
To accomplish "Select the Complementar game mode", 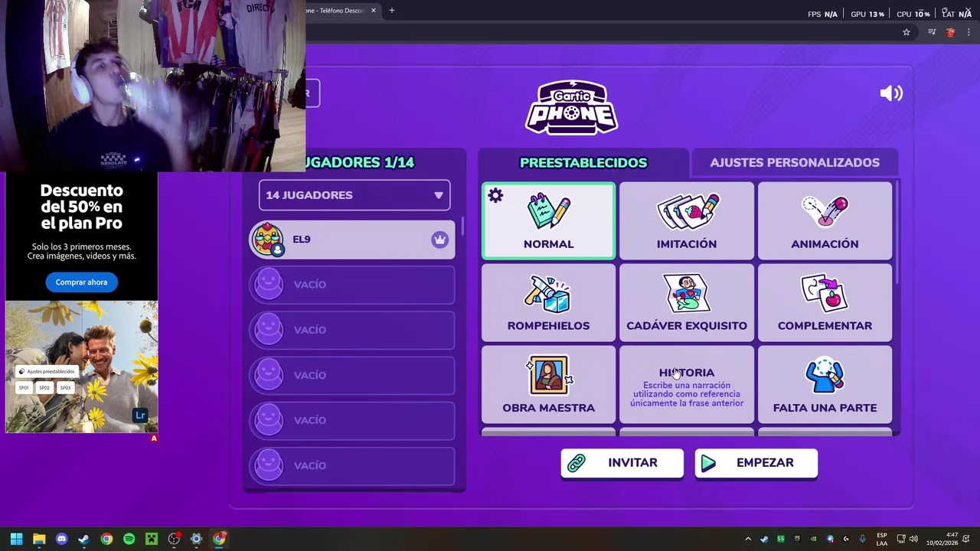I will tap(825, 303).
